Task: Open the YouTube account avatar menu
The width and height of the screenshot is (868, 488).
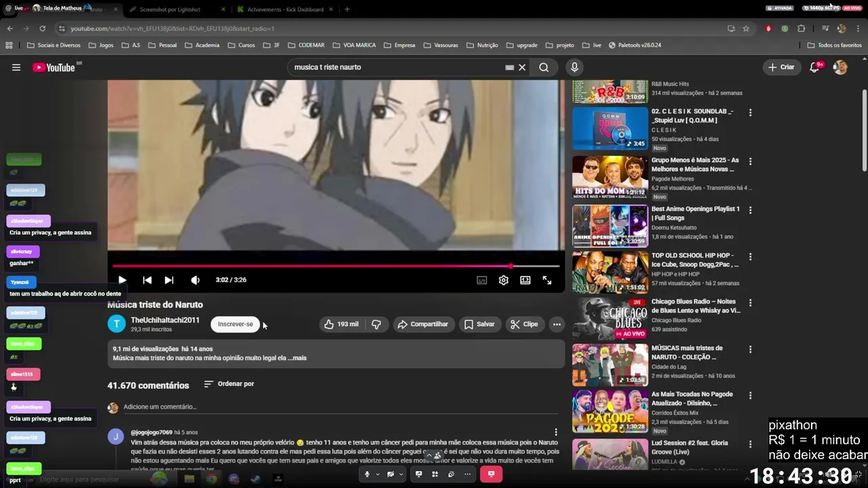Action: tap(840, 67)
